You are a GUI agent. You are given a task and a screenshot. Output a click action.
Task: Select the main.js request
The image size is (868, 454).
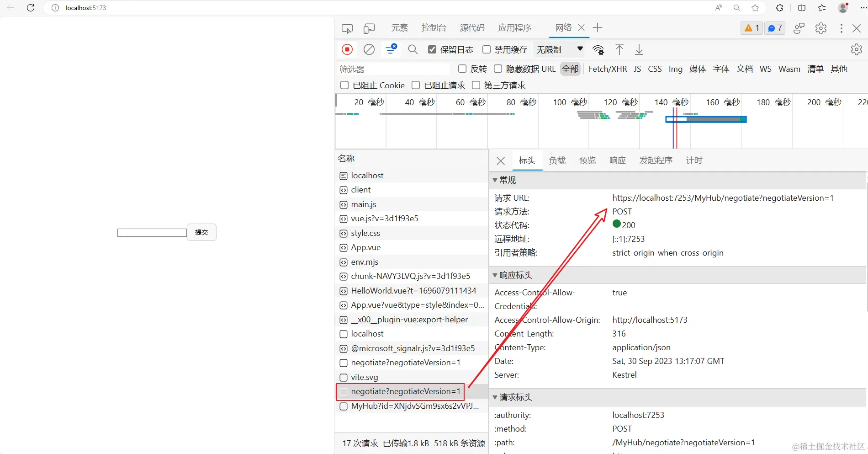412,204
